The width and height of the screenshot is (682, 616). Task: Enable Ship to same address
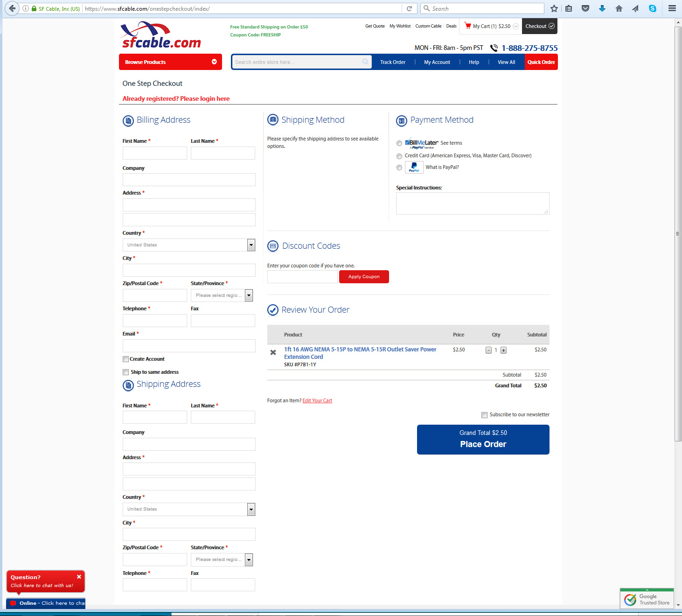coord(125,372)
